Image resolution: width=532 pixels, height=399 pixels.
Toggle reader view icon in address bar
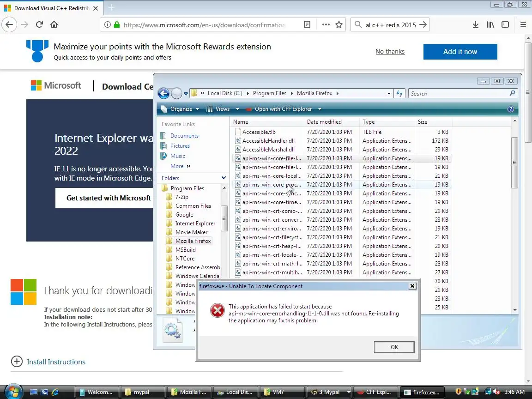click(307, 24)
